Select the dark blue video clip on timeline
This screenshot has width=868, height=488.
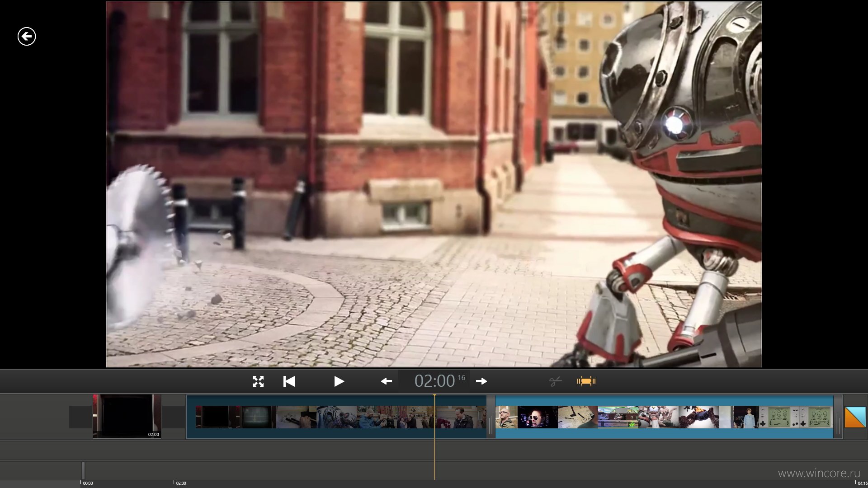tap(336, 417)
